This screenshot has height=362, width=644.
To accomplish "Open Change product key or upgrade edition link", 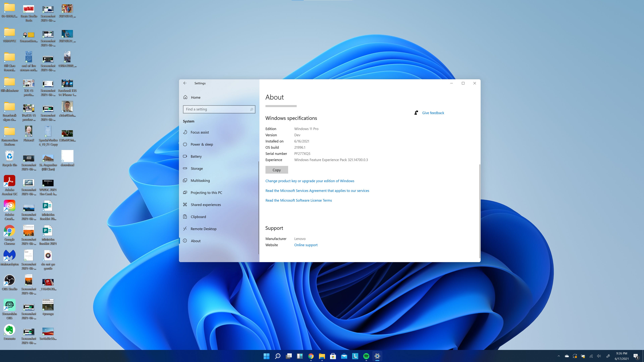I will tap(310, 181).
